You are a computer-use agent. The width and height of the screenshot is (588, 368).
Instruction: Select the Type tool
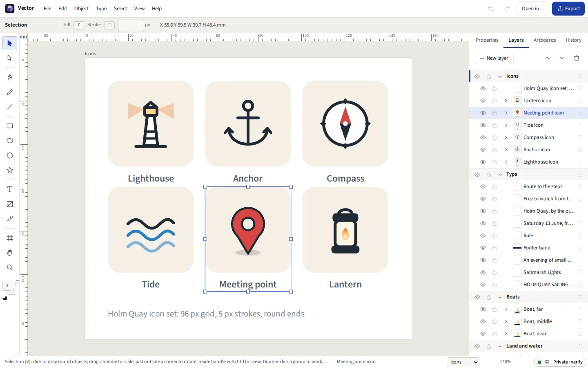point(10,189)
